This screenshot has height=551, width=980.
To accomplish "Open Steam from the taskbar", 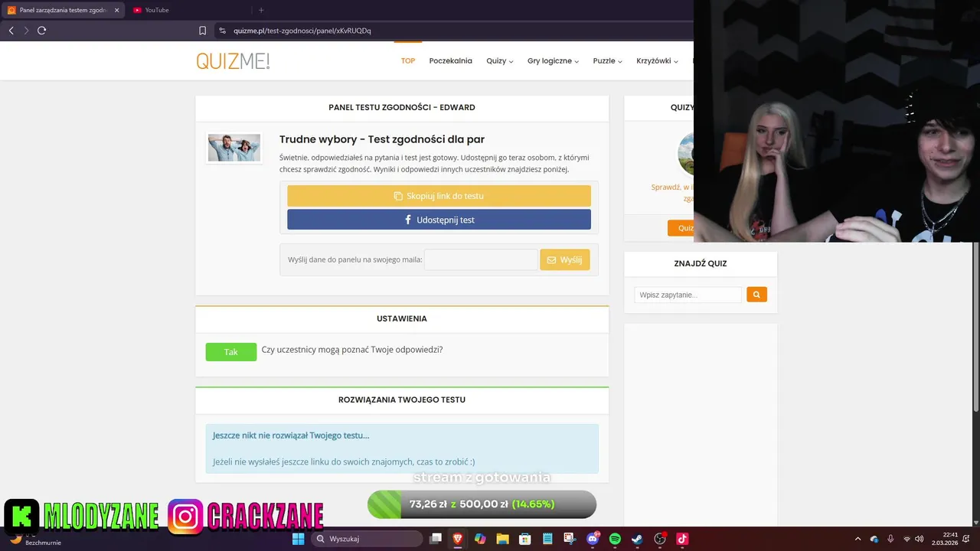I will point(637,539).
